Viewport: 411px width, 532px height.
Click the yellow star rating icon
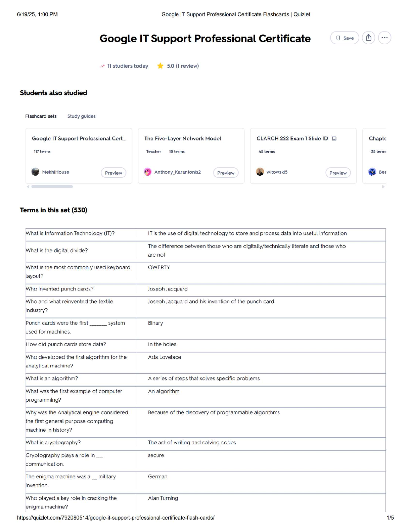[x=161, y=66]
